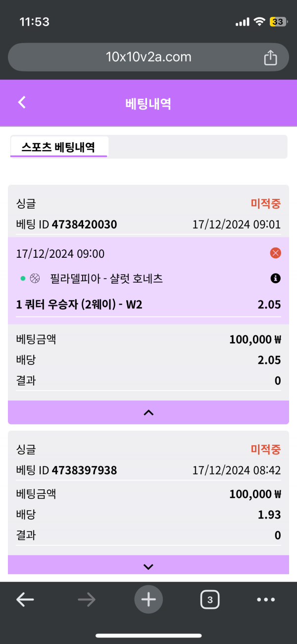Select the 스포츠 베팅내역 tab

click(58, 147)
